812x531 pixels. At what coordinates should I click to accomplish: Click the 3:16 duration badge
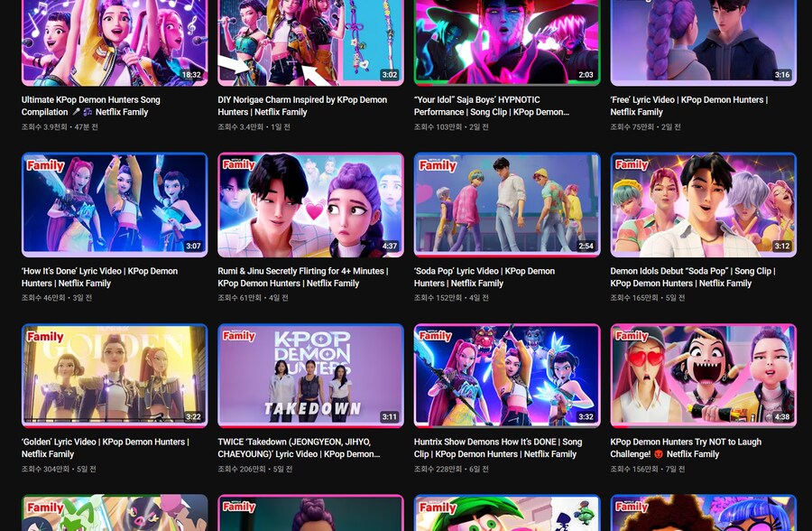pyautogui.click(x=782, y=75)
